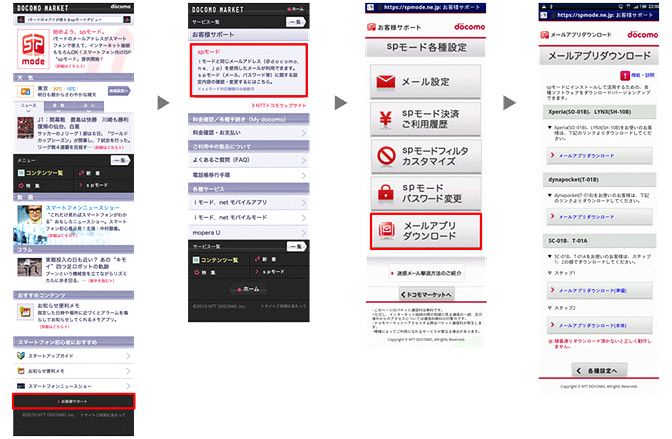Tap the mail app icon on メールアプリダウンロード button

(x=387, y=230)
